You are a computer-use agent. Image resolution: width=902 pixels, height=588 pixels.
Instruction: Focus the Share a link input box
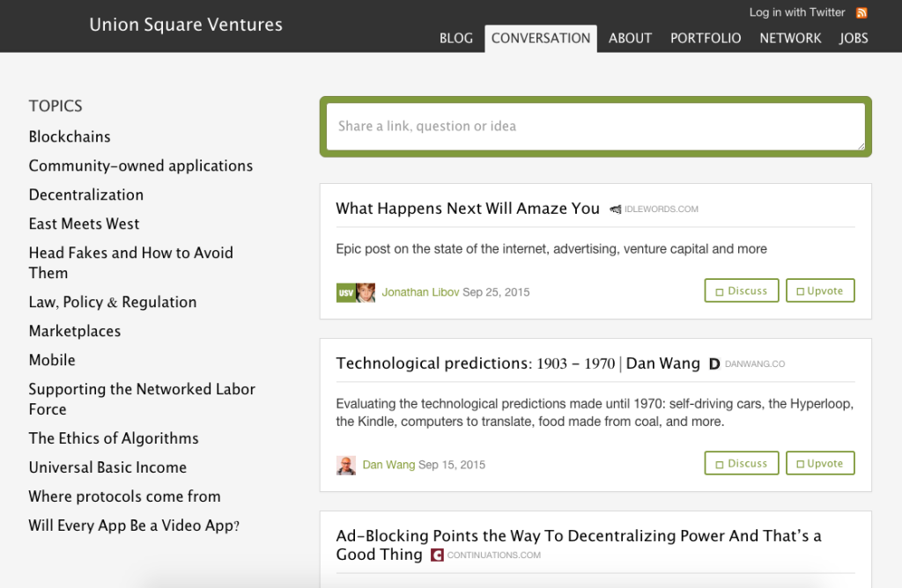(x=595, y=127)
